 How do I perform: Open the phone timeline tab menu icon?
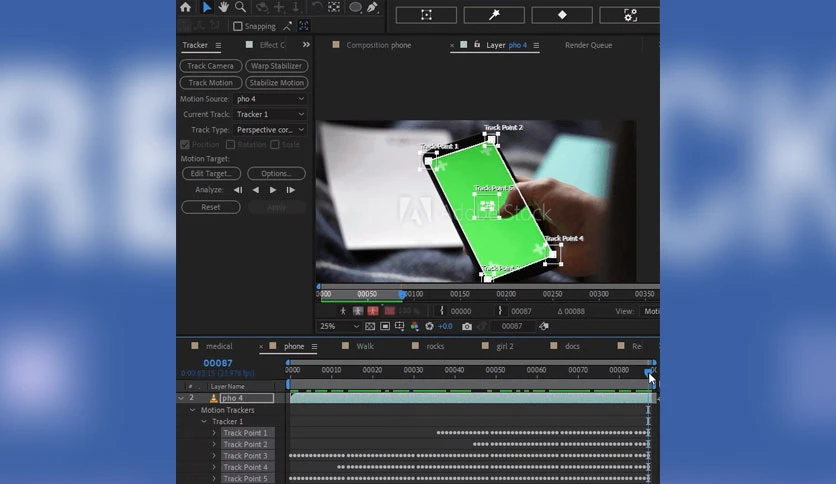(x=315, y=346)
